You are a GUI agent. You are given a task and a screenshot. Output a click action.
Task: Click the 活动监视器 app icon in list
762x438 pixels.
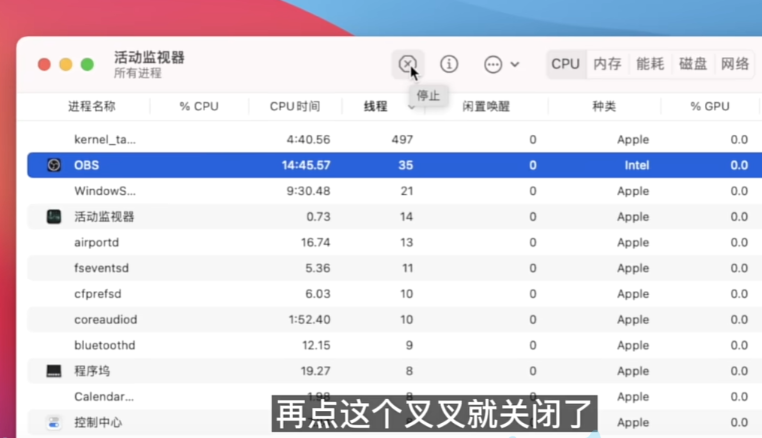pos(54,217)
